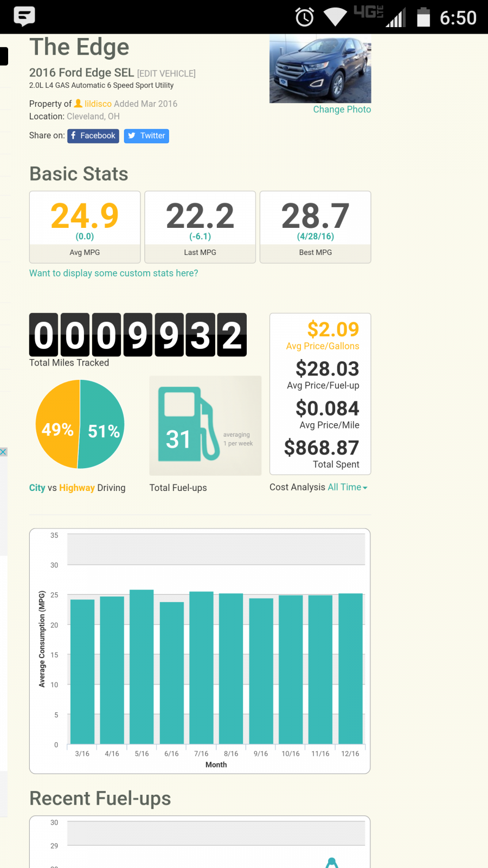Click the teal 51% city pie slice
488x868 pixels.
102,424
